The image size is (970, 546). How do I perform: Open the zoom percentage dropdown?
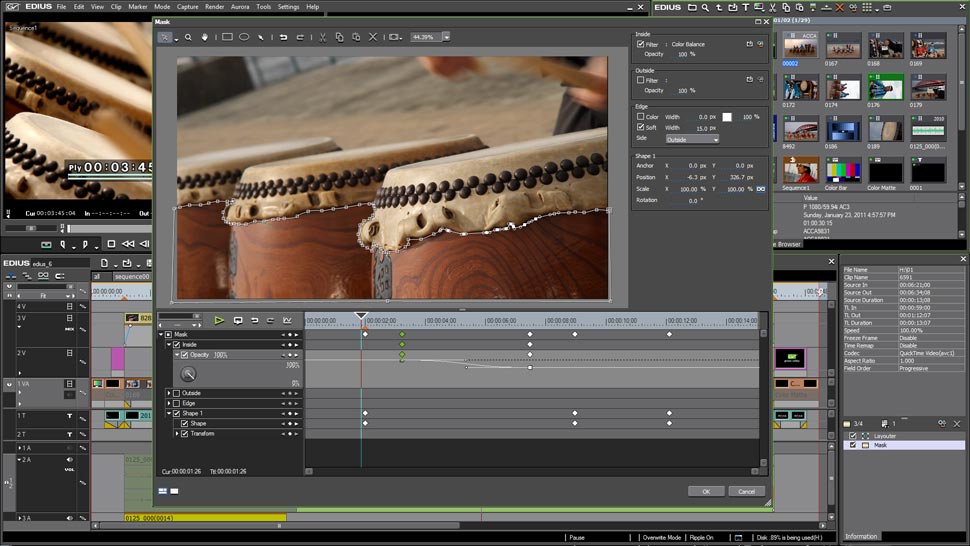pos(446,37)
